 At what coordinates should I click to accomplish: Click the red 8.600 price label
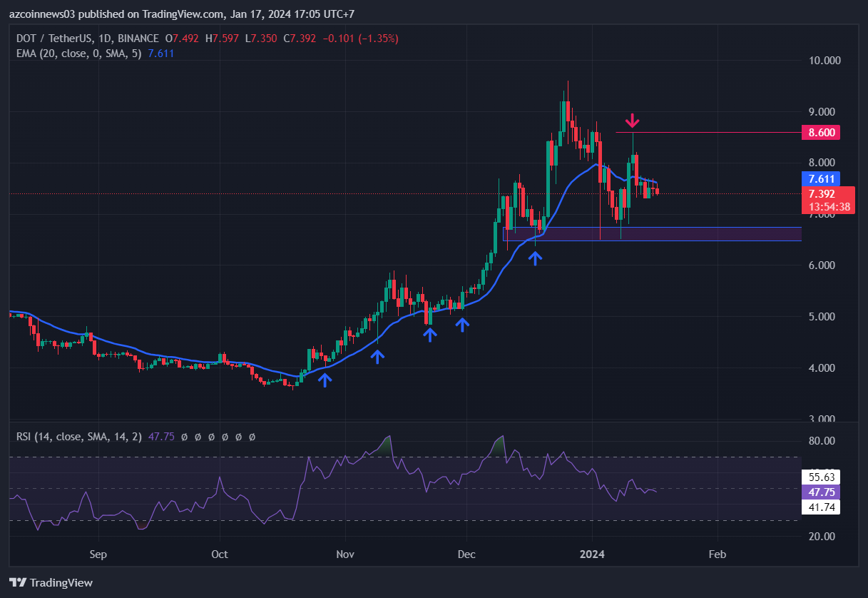(x=820, y=132)
